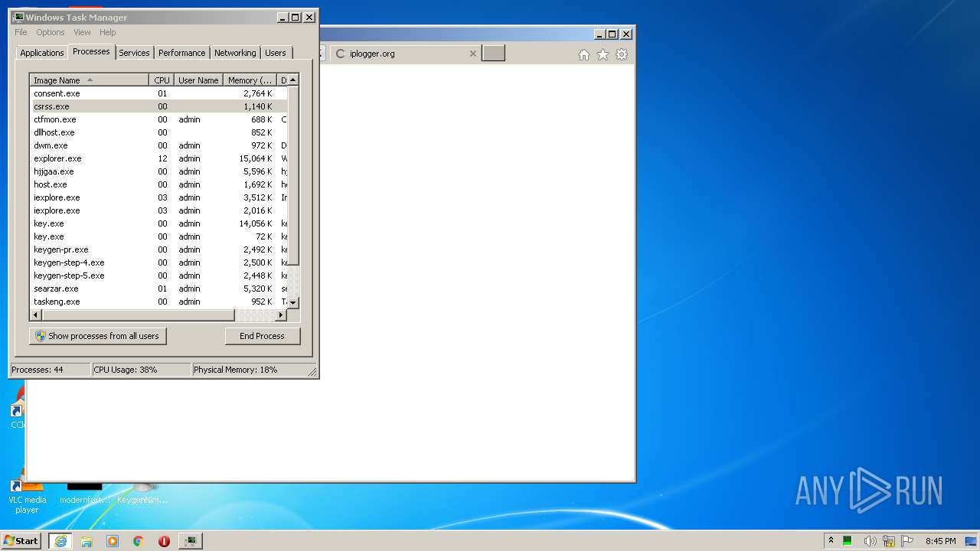Click horizontal scrollbar right arrow
980x551 pixels.
[x=281, y=315]
